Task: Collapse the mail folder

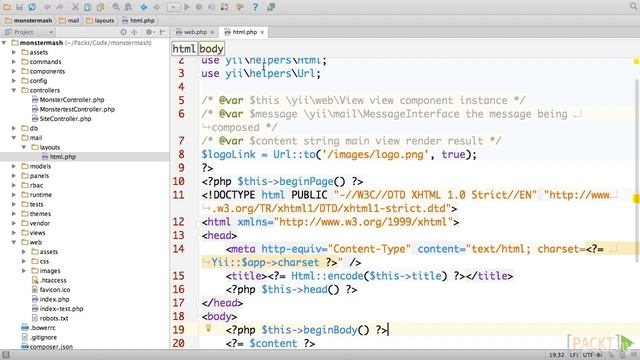Action: [14, 138]
